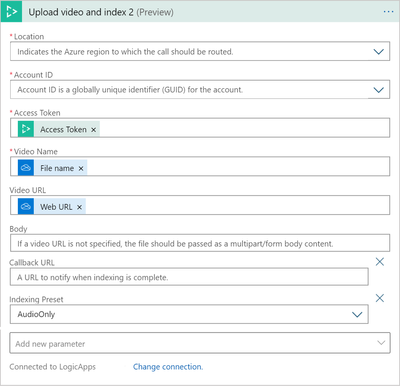Open the ellipsis menu in the header

click(388, 12)
